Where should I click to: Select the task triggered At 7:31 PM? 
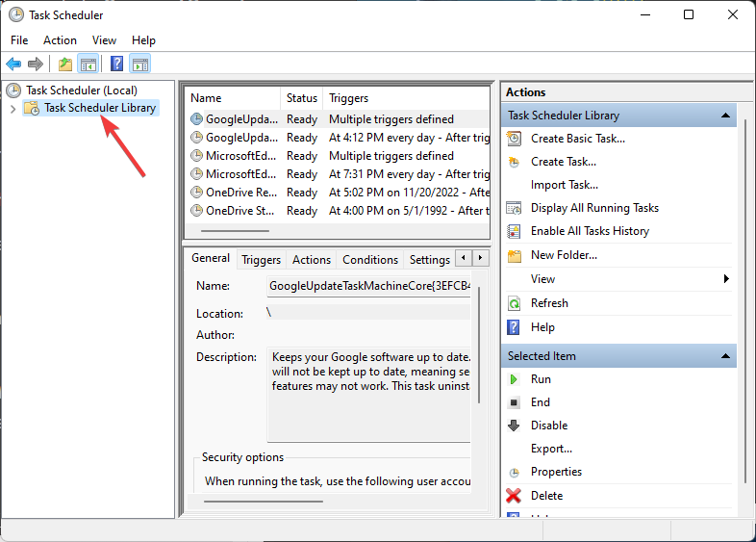tap(339, 174)
